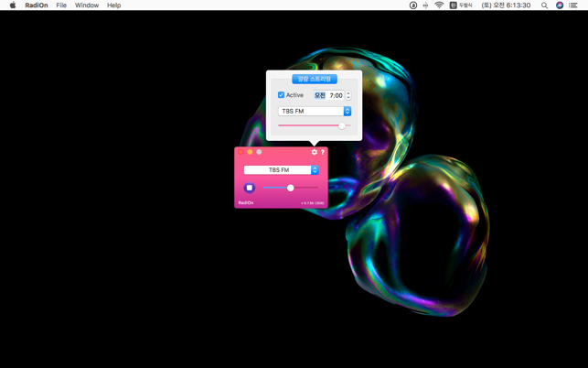Open the alarm station TBS FM dropdown
588x368 pixels.
[x=315, y=111]
